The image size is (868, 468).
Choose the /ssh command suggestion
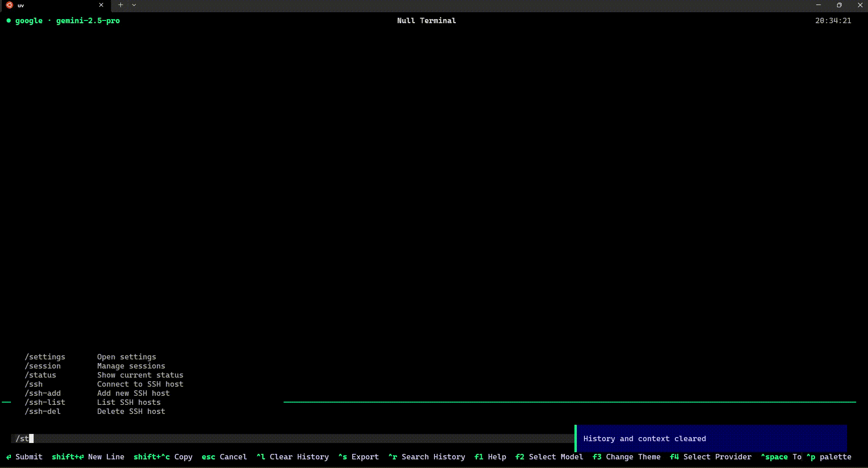pos(34,384)
